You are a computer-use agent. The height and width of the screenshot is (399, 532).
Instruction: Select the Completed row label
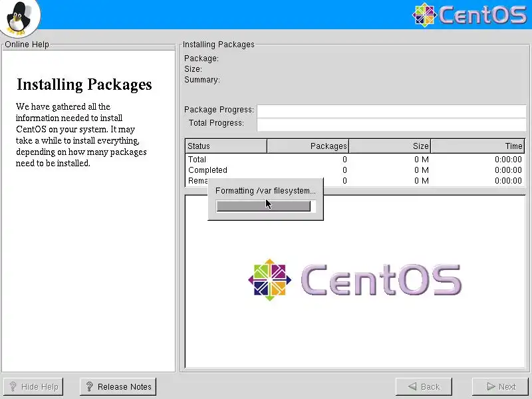pyautogui.click(x=207, y=170)
